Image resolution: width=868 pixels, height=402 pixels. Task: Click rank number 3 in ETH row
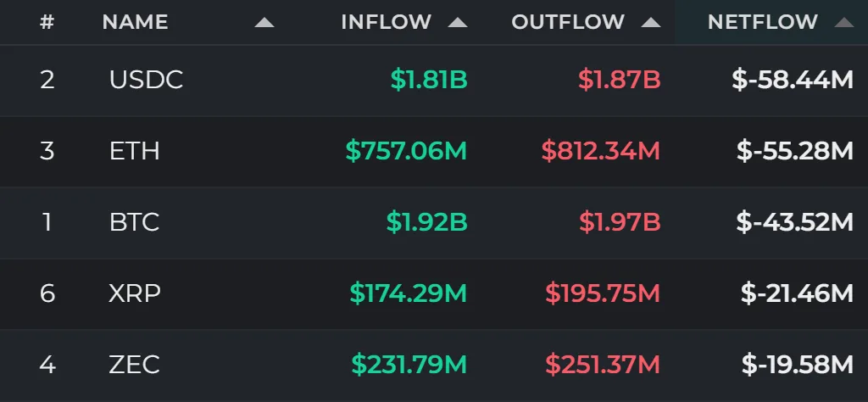click(x=47, y=151)
